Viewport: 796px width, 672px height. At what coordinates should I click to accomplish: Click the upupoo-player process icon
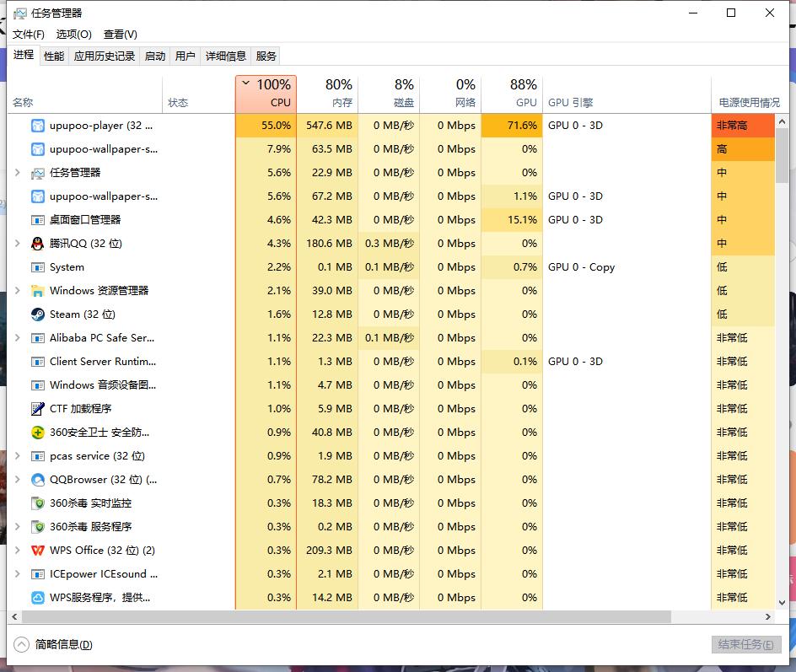38,126
